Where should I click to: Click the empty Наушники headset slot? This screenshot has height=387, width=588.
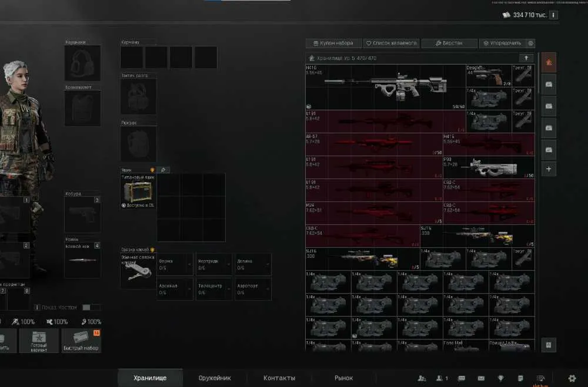pyautogui.click(x=82, y=63)
